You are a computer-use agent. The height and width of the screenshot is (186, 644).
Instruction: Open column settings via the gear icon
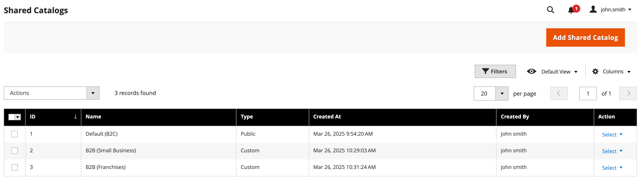point(596,71)
